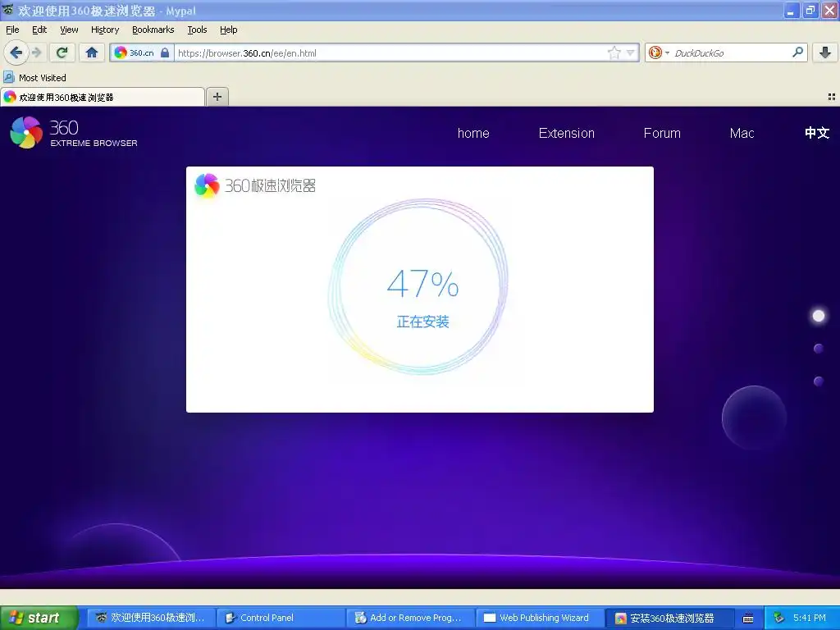Click the 正在安装 status text
Screen dimensions: 840x630
tap(422, 322)
